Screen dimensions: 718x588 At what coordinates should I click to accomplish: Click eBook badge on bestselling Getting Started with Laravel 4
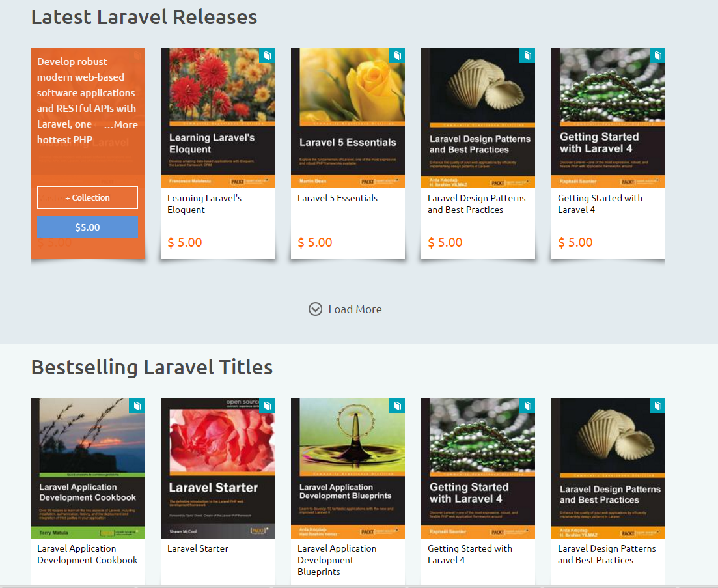tap(527, 405)
